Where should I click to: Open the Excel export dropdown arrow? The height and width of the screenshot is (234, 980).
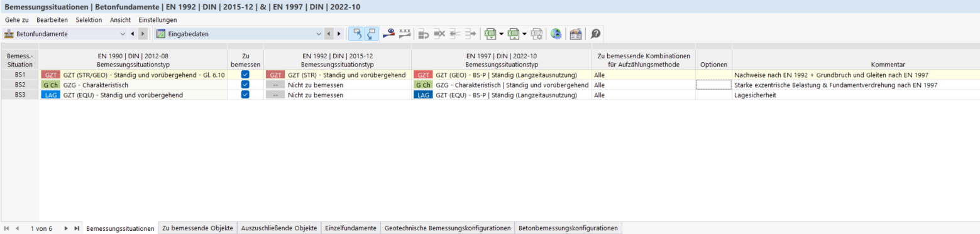click(x=501, y=34)
